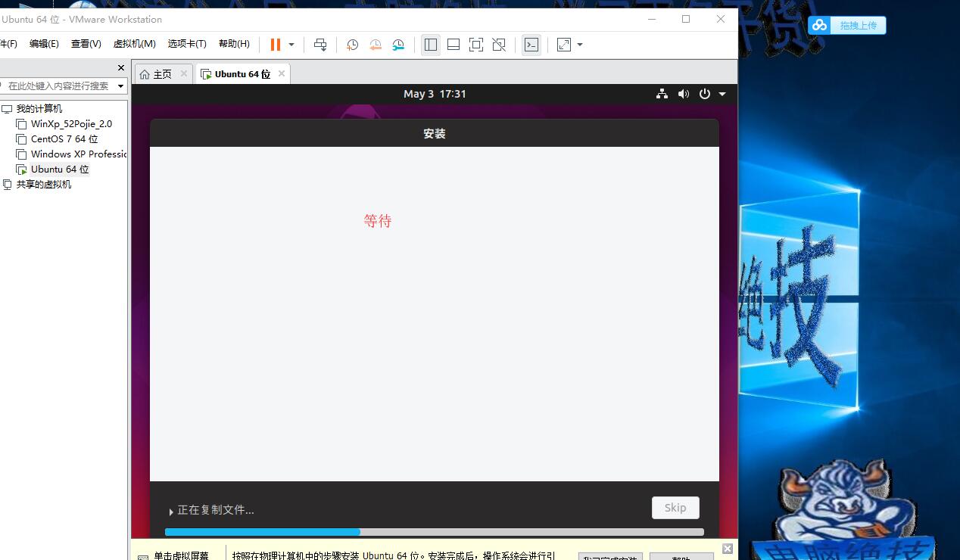Click the installation progress bar
Image resolution: width=960 pixels, height=560 pixels.
coord(435,532)
